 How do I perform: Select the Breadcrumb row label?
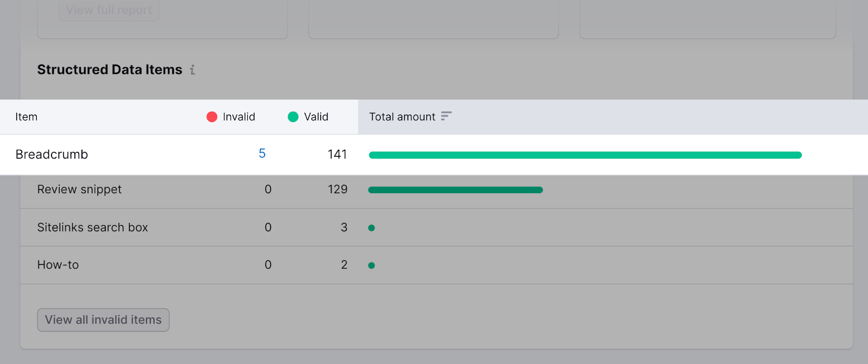point(52,155)
